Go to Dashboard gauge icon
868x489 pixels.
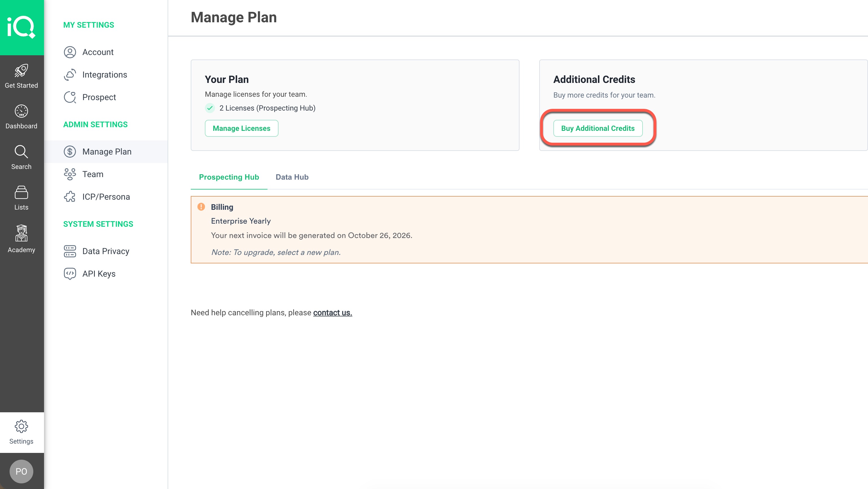click(x=21, y=111)
